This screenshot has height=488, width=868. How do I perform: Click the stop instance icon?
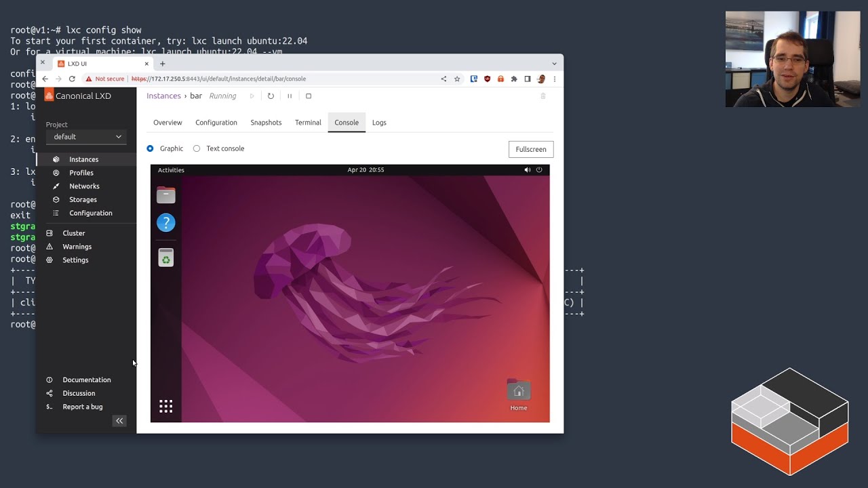coord(309,96)
